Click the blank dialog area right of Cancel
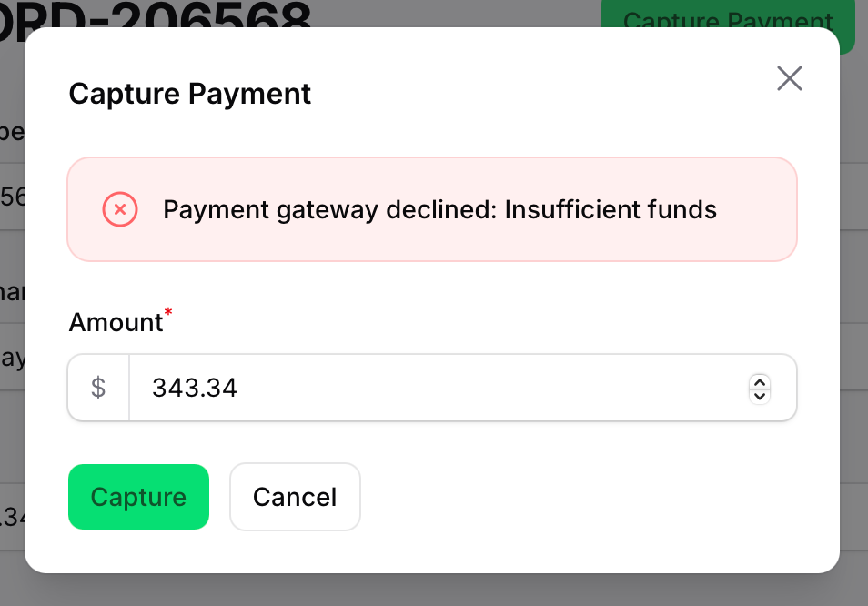This screenshot has height=606, width=868. click(591, 497)
